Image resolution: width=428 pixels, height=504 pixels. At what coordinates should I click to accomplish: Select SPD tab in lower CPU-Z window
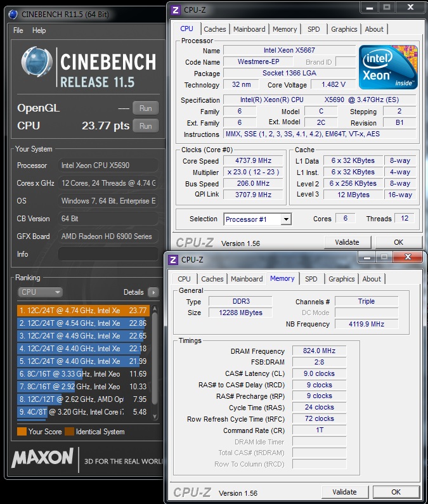click(311, 279)
